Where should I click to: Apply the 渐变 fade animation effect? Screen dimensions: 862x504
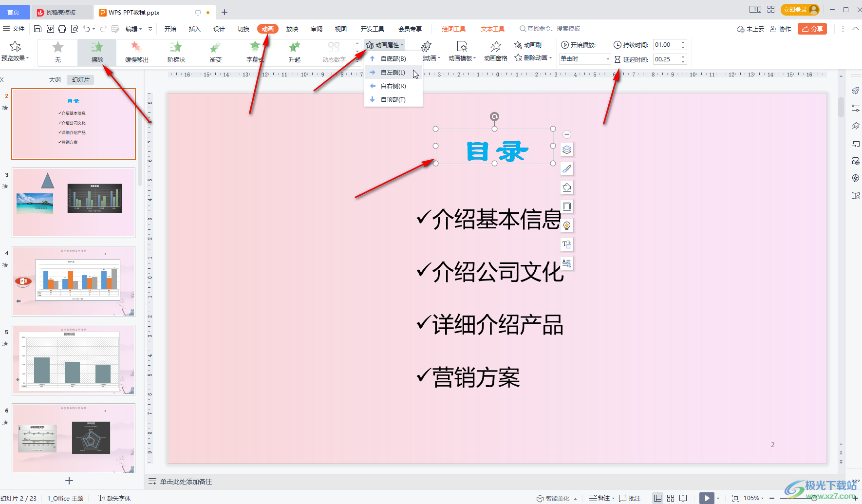coord(215,52)
